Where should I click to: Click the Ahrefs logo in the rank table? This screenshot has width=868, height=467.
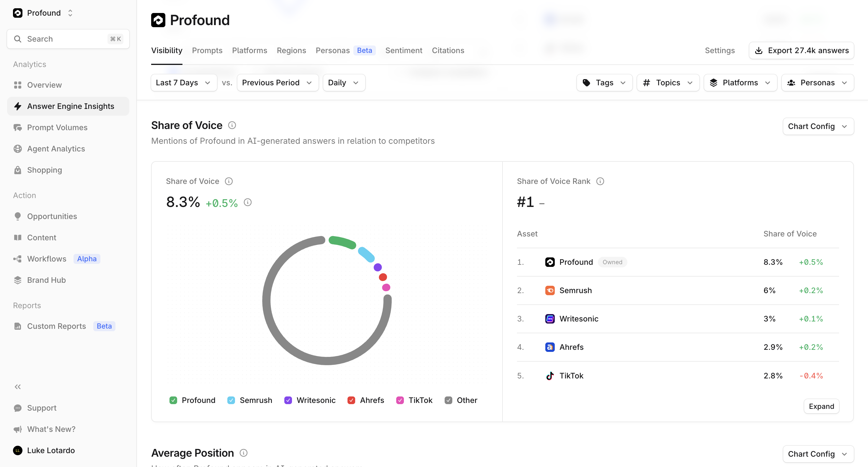(550, 347)
